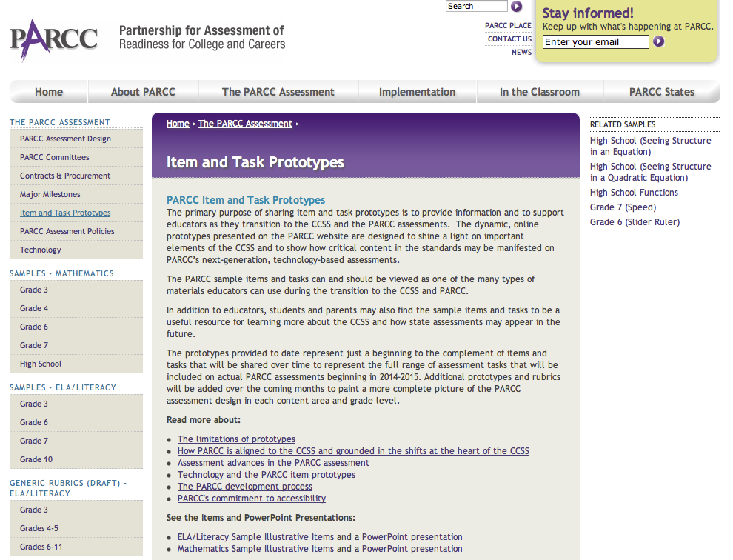Open Grade 3 under Samples - ELA/Literacy
The height and width of the screenshot is (560, 733).
tap(76, 404)
